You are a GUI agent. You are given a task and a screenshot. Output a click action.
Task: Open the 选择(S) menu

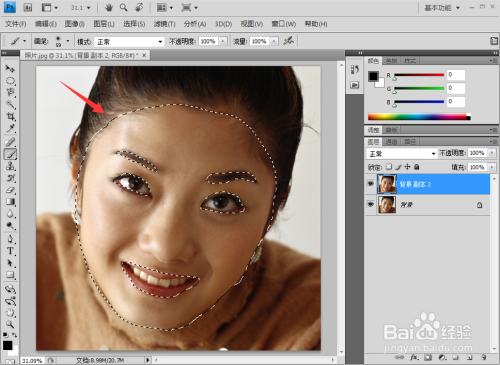[134, 24]
